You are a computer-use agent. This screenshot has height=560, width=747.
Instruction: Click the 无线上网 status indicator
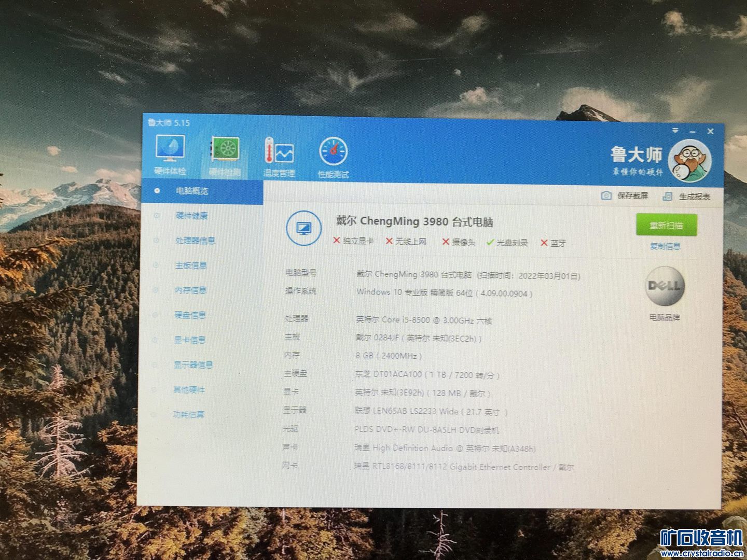[x=406, y=242]
